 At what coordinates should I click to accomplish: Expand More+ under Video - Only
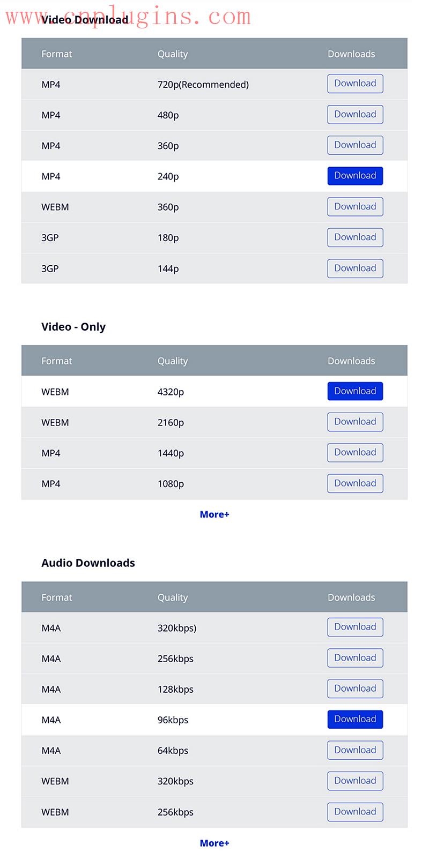(214, 514)
